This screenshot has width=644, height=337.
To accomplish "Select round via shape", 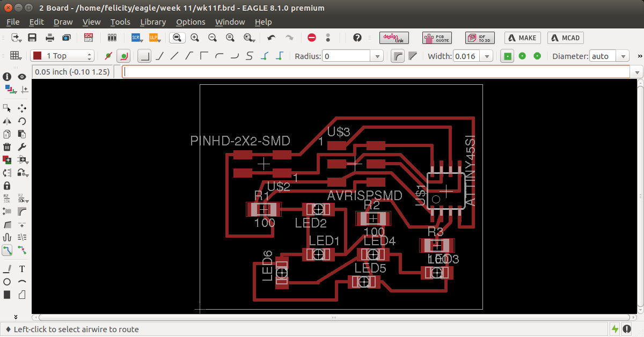I will (x=522, y=56).
